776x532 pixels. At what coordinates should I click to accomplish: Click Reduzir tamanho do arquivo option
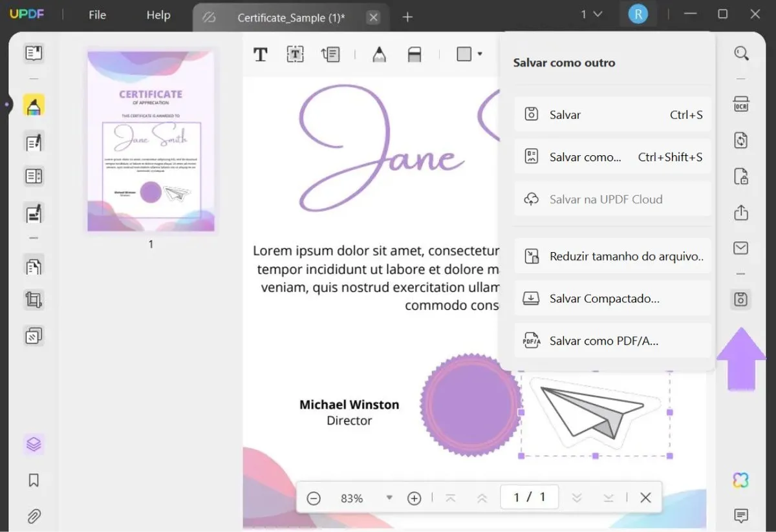pos(611,256)
